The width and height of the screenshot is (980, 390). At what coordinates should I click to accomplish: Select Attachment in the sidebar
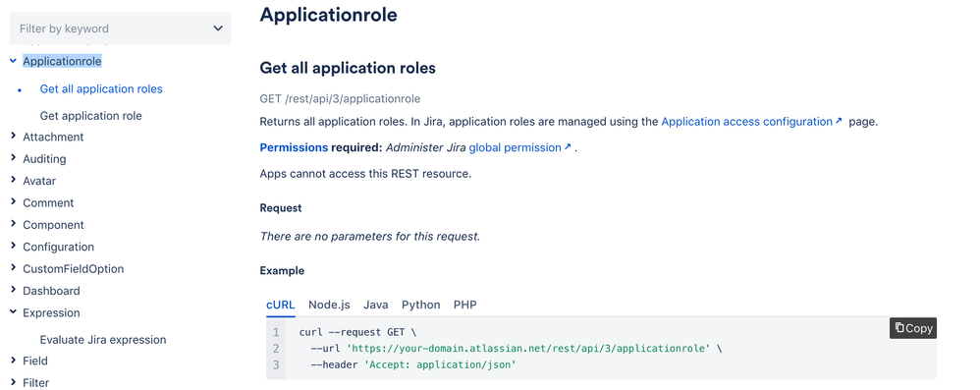tap(53, 137)
